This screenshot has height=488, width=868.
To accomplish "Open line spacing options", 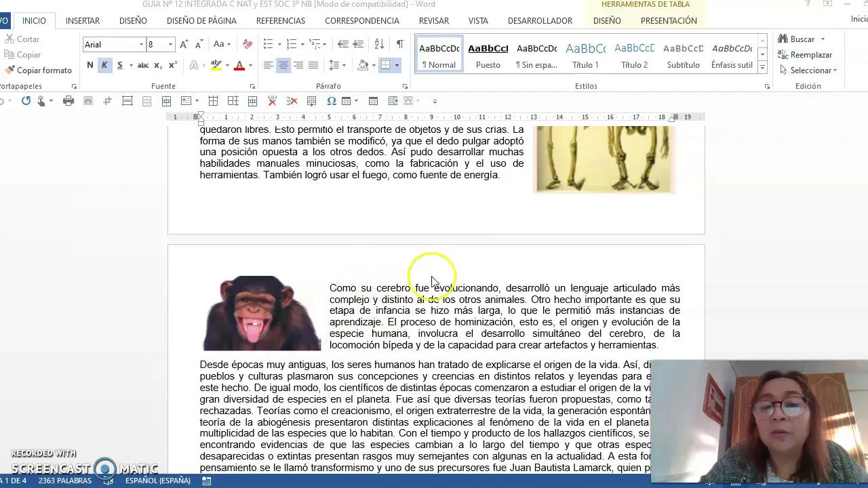I will (x=337, y=65).
